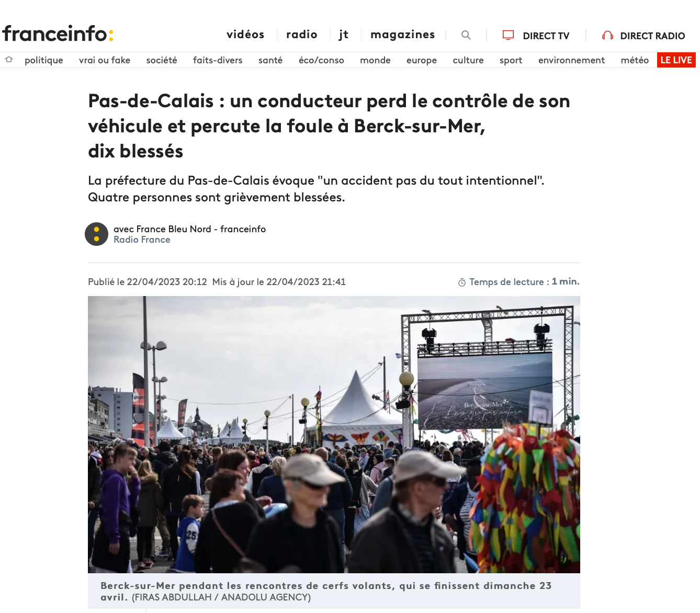Click the Direct Radio headphones icon
Image resolution: width=700 pixels, height=613 pixels.
tap(607, 36)
